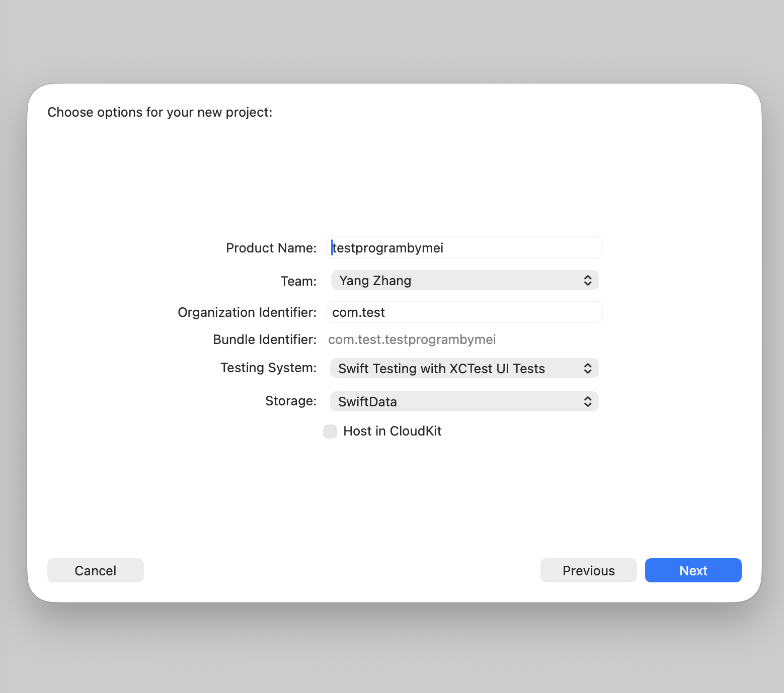
Task: Select the Organization Identifier field
Action: [463, 312]
